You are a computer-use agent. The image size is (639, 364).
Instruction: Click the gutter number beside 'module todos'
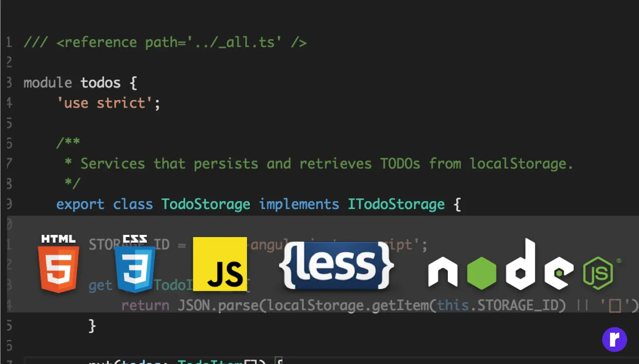[x=9, y=83]
